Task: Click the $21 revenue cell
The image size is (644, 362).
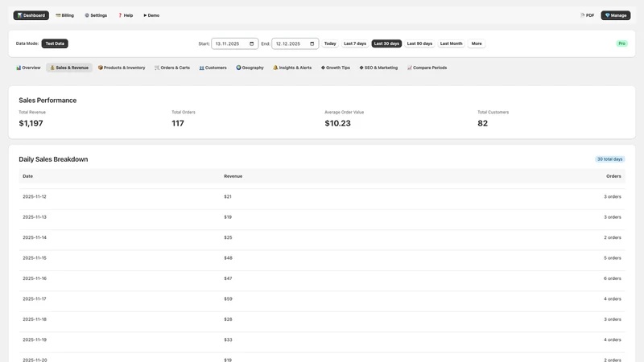Action: click(x=228, y=196)
